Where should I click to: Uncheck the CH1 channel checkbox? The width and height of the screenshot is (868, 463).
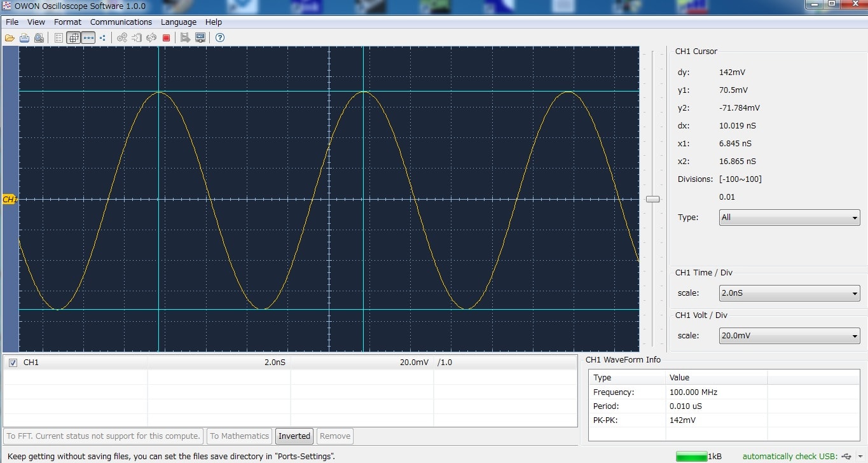[x=13, y=363]
